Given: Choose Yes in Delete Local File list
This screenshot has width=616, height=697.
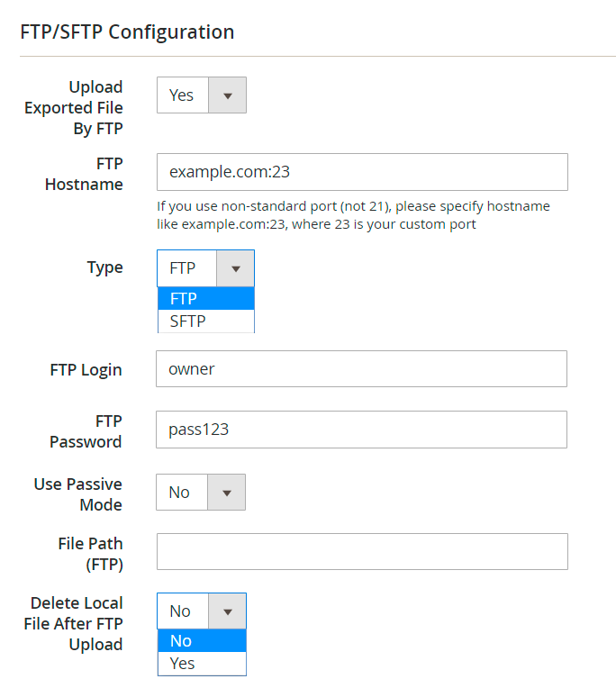Looking at the screenshot, I should [x=202, y=664].
